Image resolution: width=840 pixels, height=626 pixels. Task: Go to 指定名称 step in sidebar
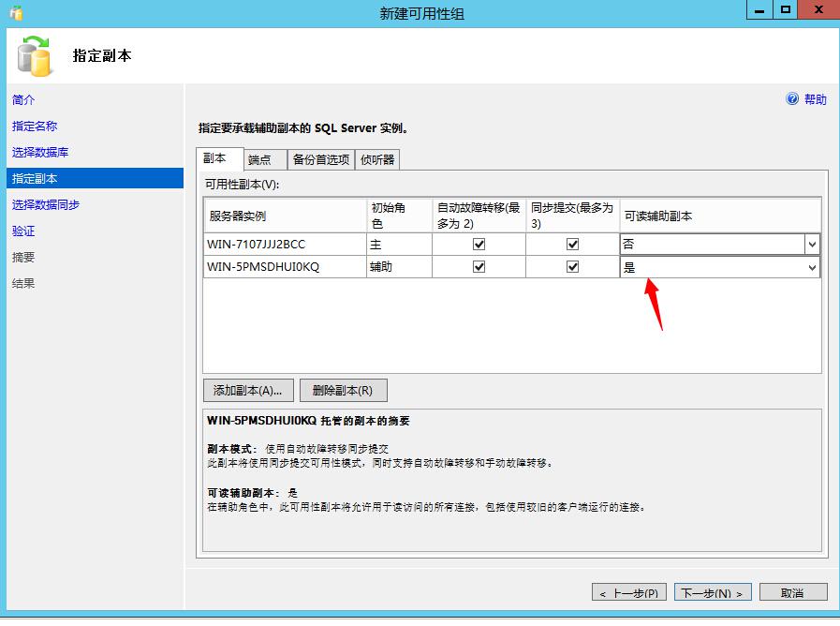coord(35,126)
